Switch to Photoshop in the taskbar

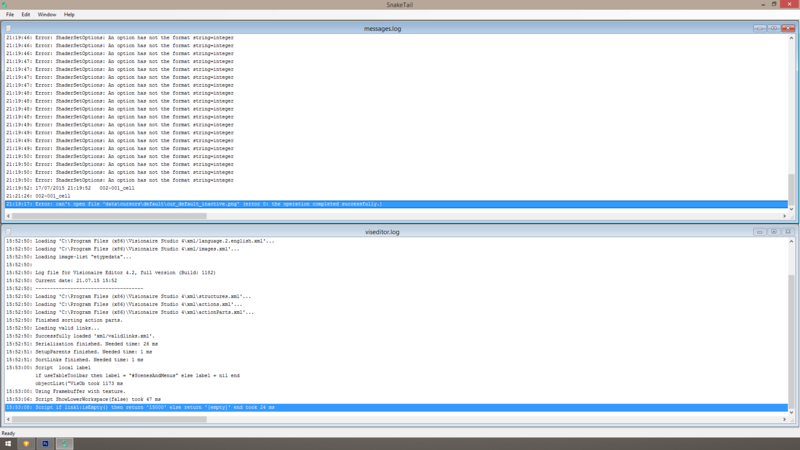[46, 442]
